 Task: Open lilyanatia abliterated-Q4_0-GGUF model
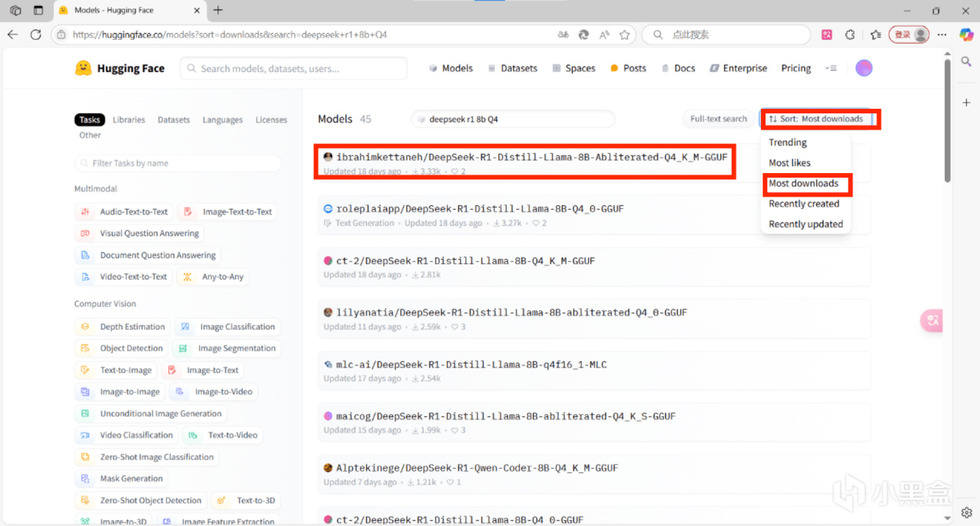click(594, 319)
